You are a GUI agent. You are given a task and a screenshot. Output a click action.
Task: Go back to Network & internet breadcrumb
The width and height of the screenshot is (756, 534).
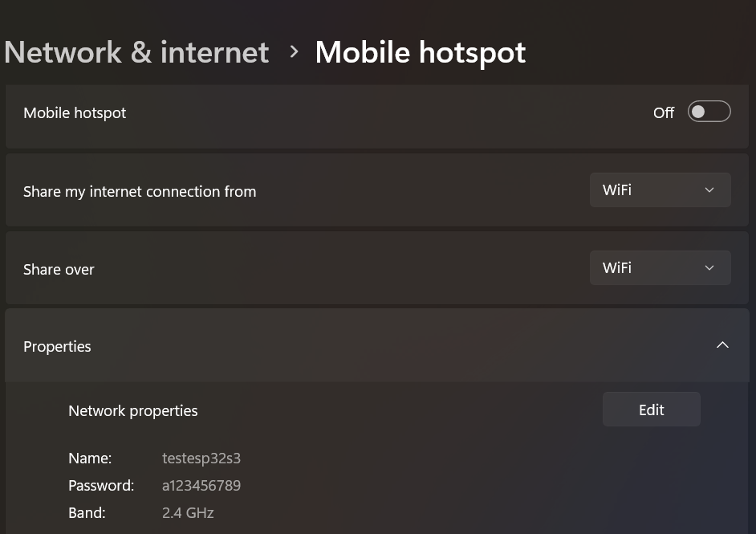click(136, 52)
